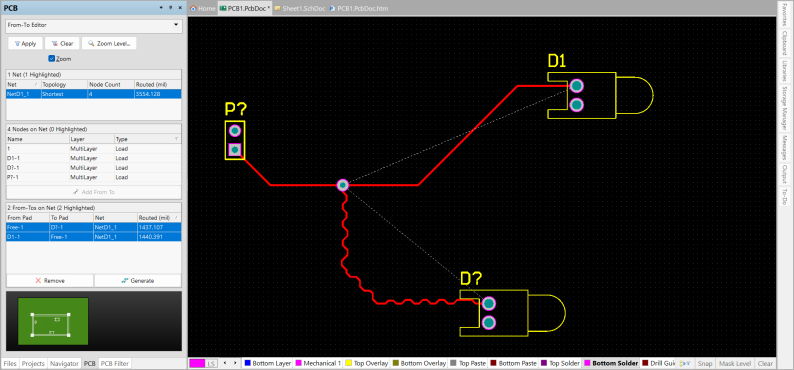
Task: Open the Home tab
Action: pyautogui.click(x=203, y=9)
